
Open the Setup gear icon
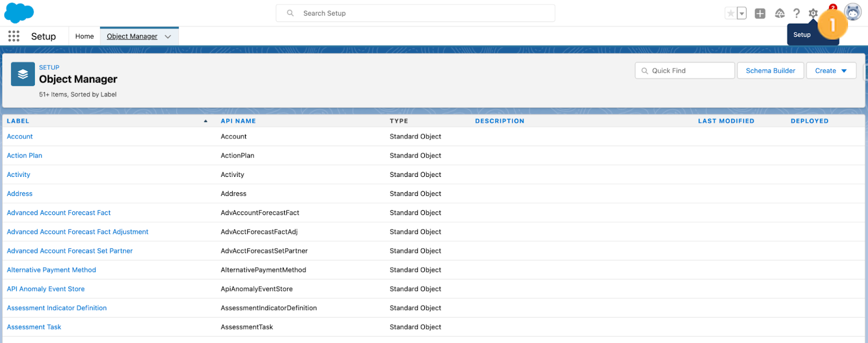[x=813, y=14]
